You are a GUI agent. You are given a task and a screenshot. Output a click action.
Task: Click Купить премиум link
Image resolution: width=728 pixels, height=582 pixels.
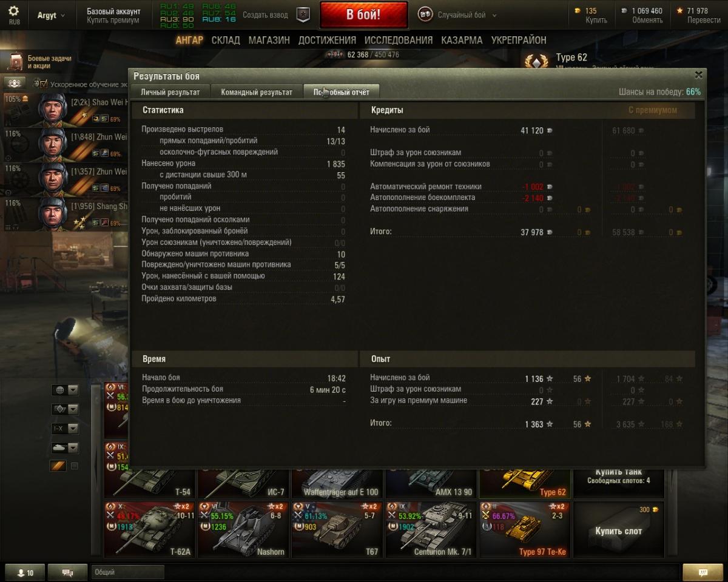(x=113, y=20)
